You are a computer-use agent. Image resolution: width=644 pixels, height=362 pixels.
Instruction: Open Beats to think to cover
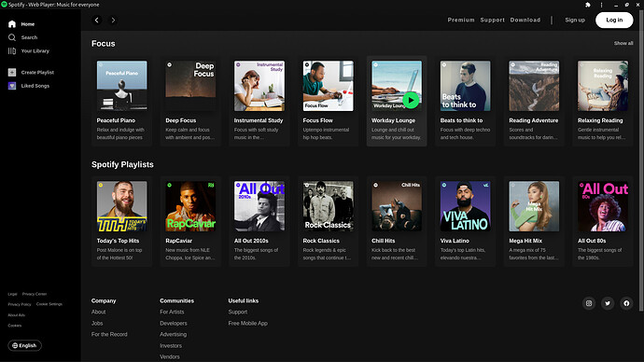pyautogui.click(x=466, y=86)
